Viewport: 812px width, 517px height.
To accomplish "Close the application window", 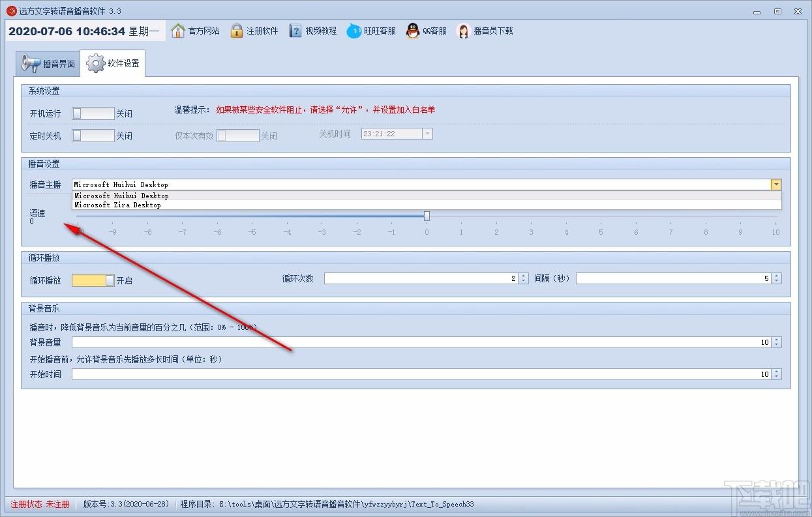I will click(797, 11).
